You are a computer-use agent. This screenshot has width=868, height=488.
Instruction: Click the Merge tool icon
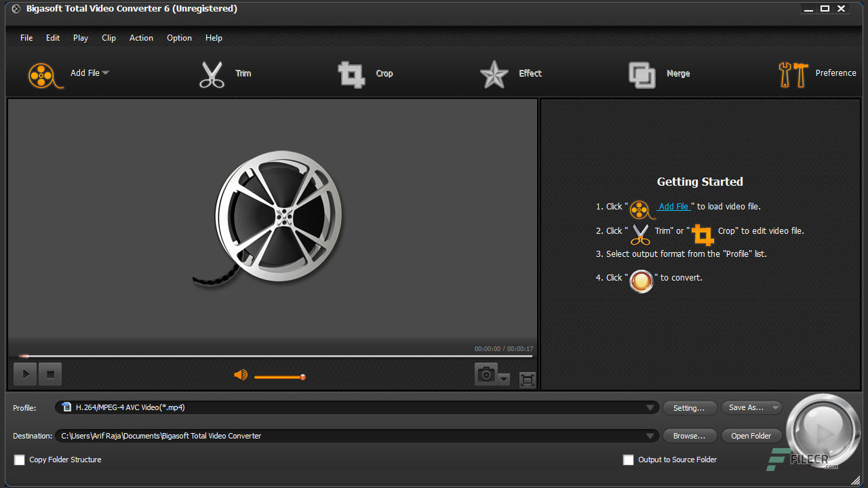[x=642, y=75]
